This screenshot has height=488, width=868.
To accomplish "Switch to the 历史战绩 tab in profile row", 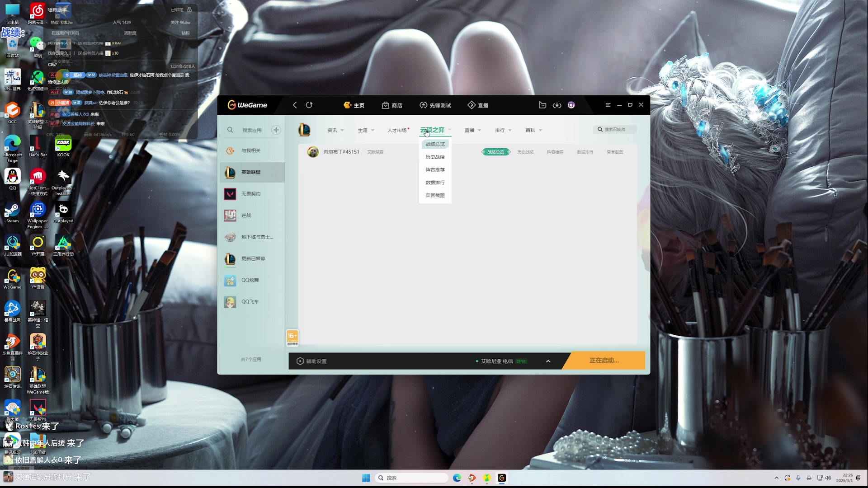I will coord(525,152).
